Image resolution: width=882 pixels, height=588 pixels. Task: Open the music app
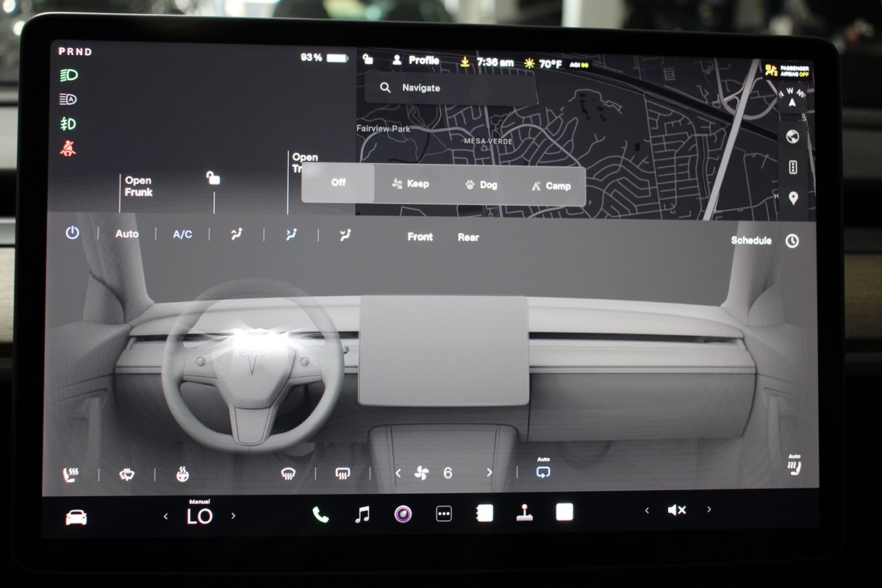click(362, 514)
